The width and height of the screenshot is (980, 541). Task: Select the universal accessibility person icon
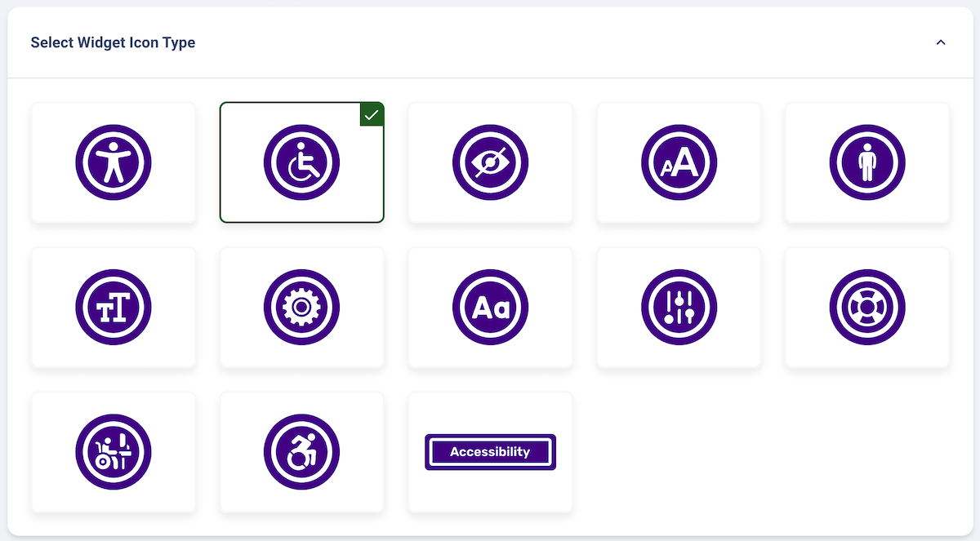tap(114, 162)
